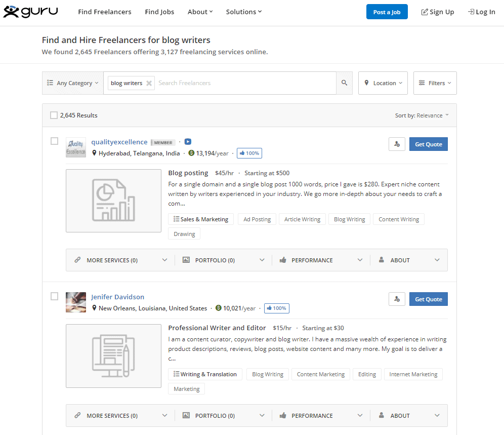Click the Guru logo

30,12
